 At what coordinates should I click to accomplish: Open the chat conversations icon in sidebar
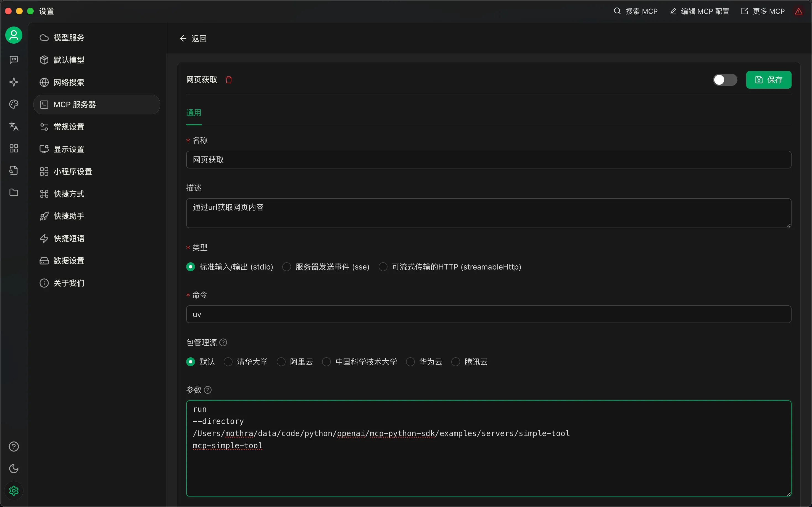[14, 60]
